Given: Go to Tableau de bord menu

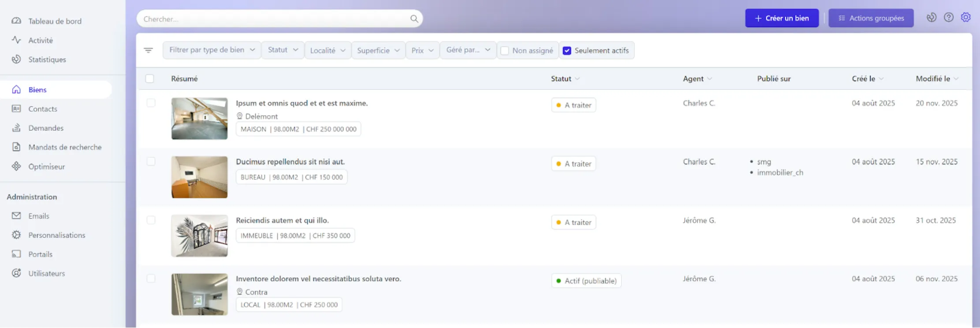Looking at the screenshot, I should pos(55,21).
